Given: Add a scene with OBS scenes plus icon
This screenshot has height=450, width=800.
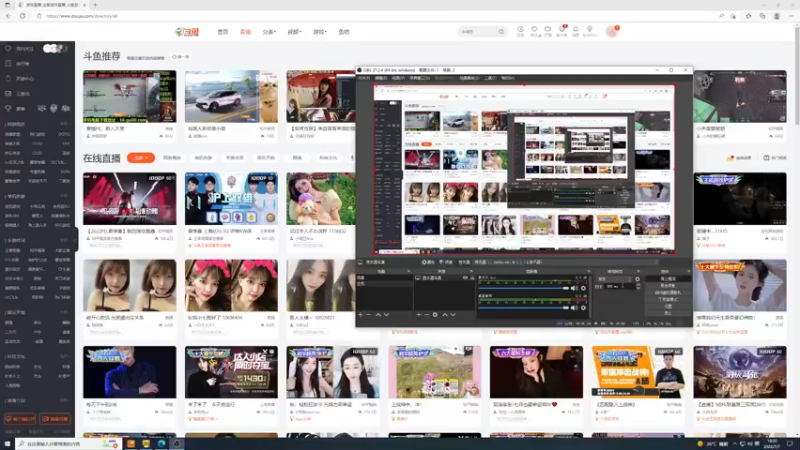Looking at the screenshot, I should coord(361,314).
